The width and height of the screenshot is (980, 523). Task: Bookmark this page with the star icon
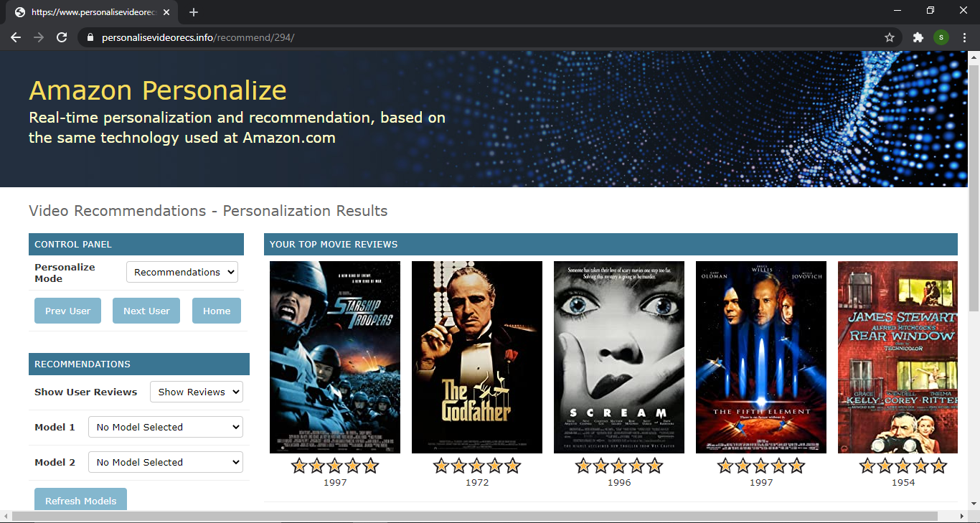pos(890,37)
